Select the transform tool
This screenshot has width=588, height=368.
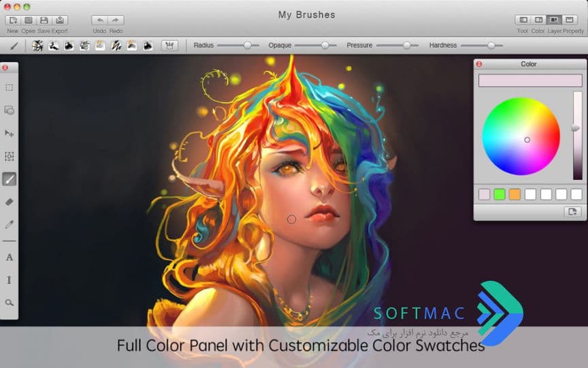click(x=10, y=156)
